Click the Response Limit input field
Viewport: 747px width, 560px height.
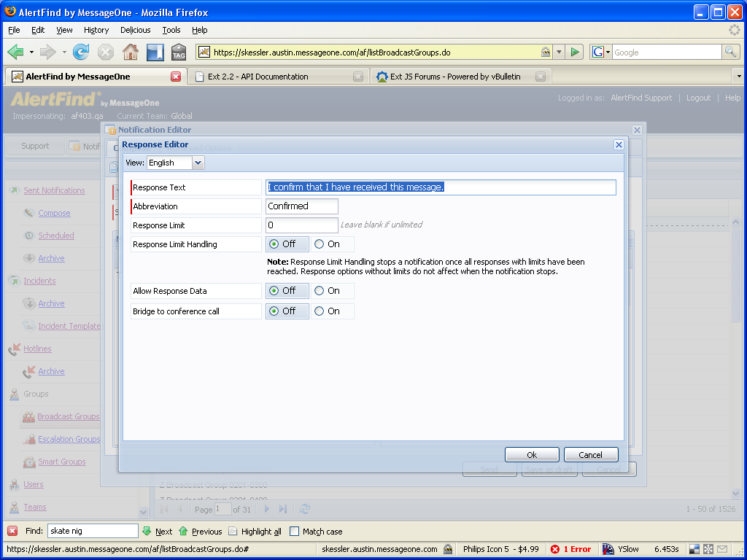point(301,225)
